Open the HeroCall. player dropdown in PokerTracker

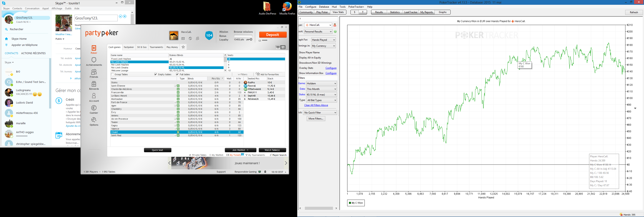pos(318,25)
